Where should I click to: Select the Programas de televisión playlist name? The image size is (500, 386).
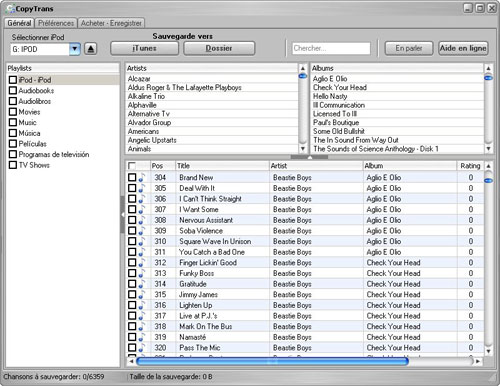tap(54, 155)
